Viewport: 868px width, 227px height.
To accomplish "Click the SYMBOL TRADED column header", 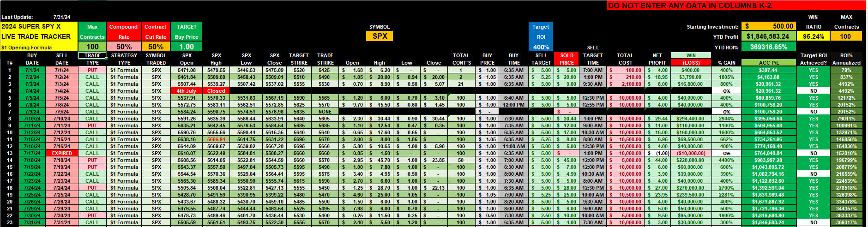I will (156, 59).
